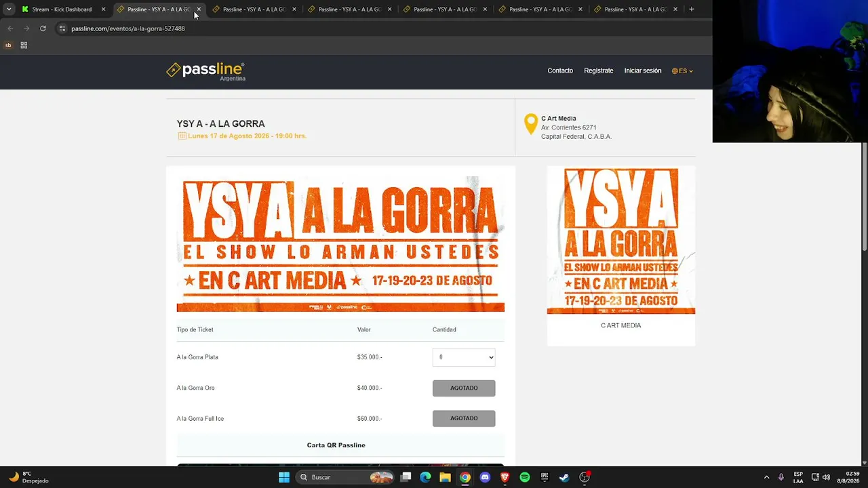
Task: Click the 'Tipo de Ticket' column header
Action: tap(195, 329)
